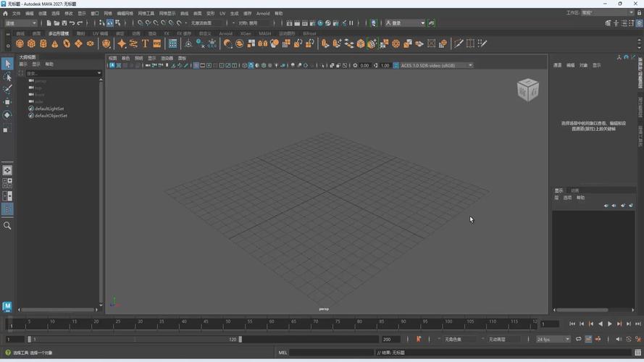Open the Arnold menu
The height and width of the screenshot is (362, 644).
point(263,14)
